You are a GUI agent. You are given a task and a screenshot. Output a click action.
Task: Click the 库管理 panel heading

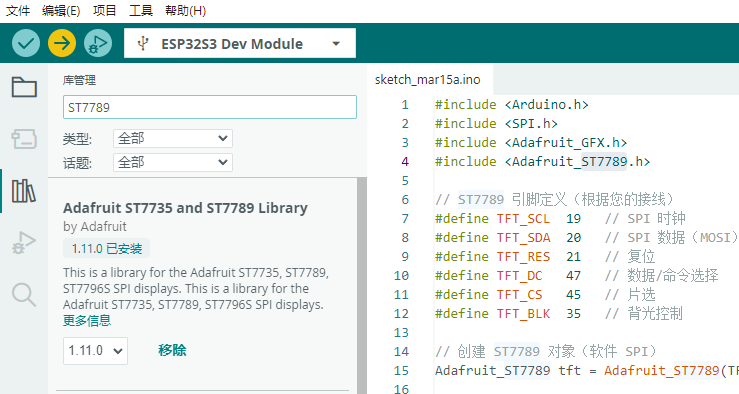(x=79, y=80)
